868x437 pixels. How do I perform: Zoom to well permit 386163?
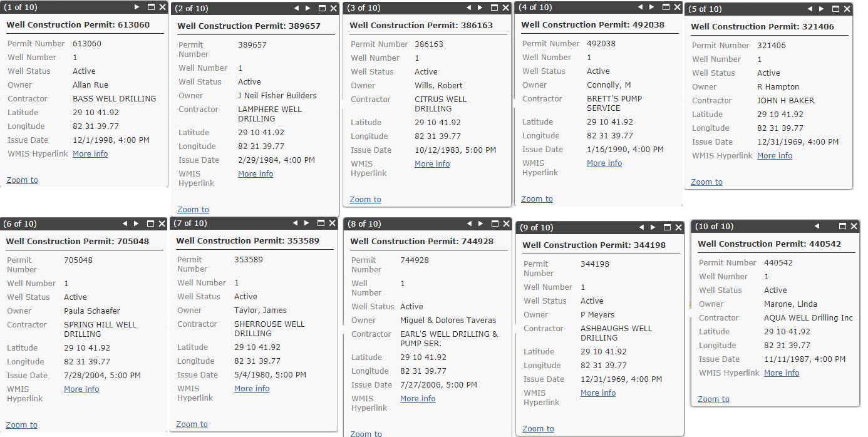click(x=365, y=199)
